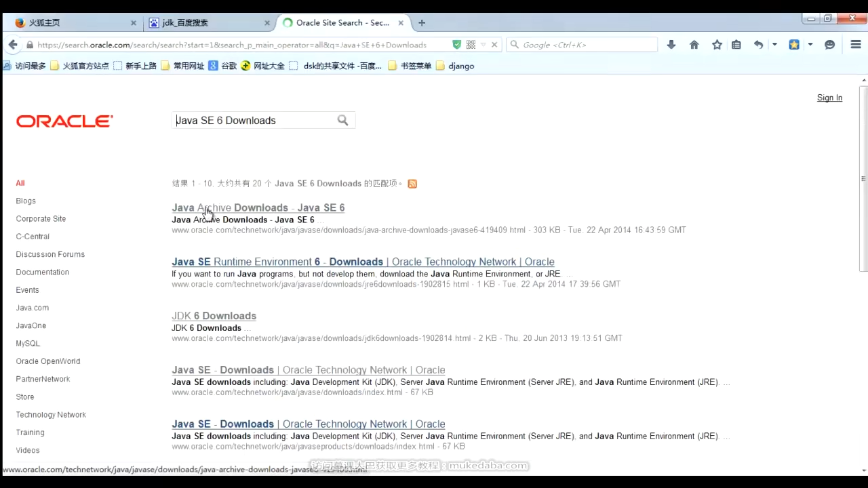The width and height of the screenshot is (868, 488).
Task: Filter results by JavaOne
Action: 31,325
